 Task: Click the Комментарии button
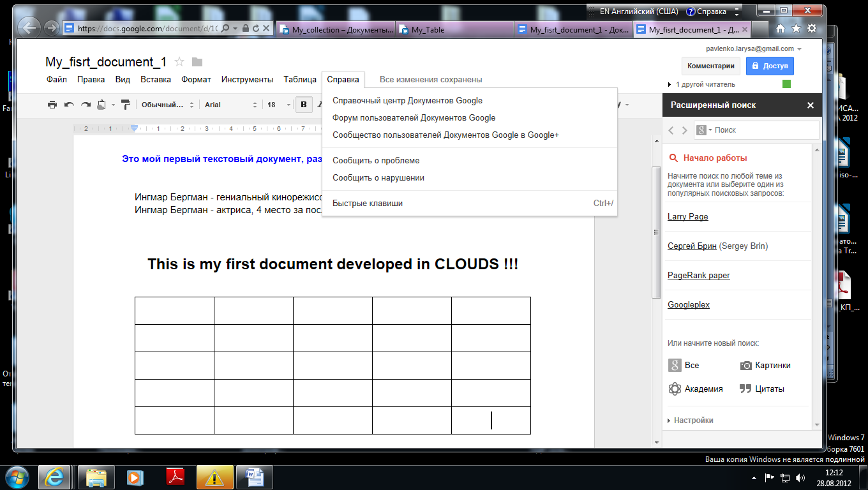(x=712, y=66)
